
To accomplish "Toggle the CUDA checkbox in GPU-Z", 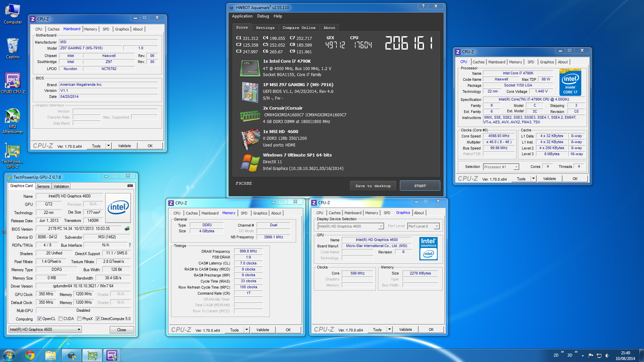I will coord(61,319).
